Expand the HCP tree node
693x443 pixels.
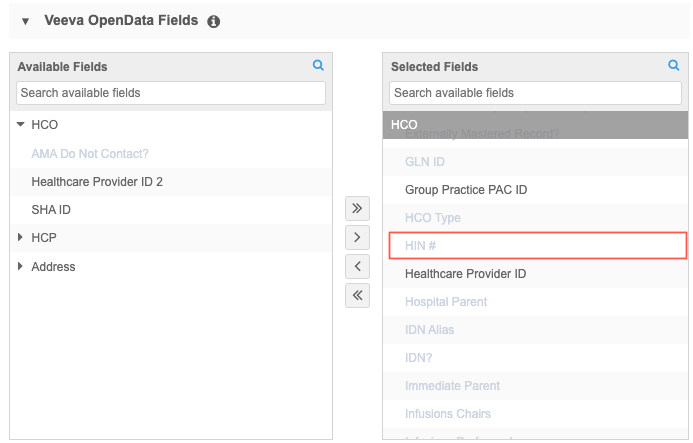pos(21,238)
